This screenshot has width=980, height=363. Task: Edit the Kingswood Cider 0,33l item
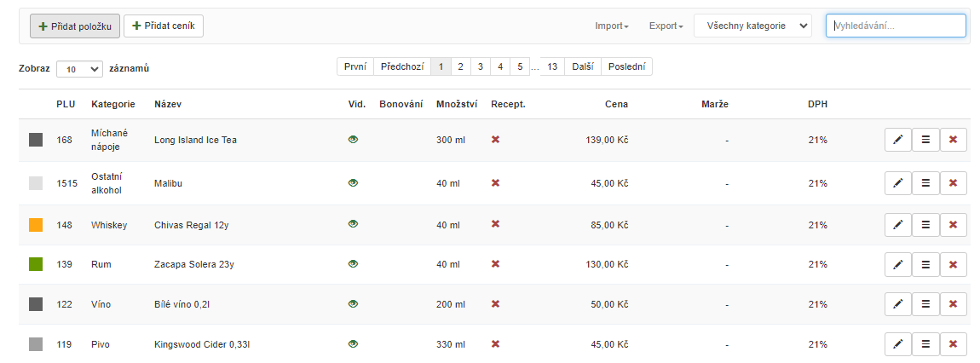click(897, 344)
